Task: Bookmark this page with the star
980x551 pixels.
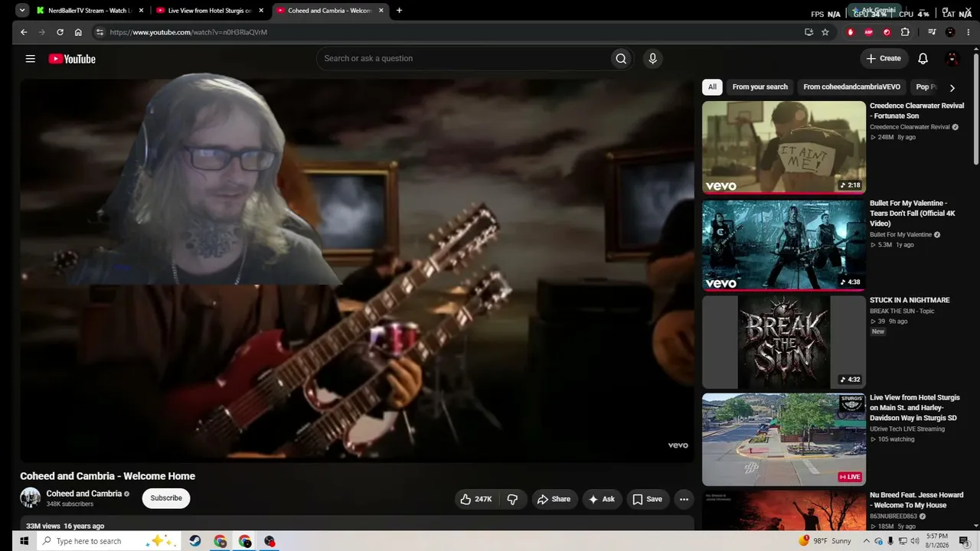Action: [x=825, y=32]
